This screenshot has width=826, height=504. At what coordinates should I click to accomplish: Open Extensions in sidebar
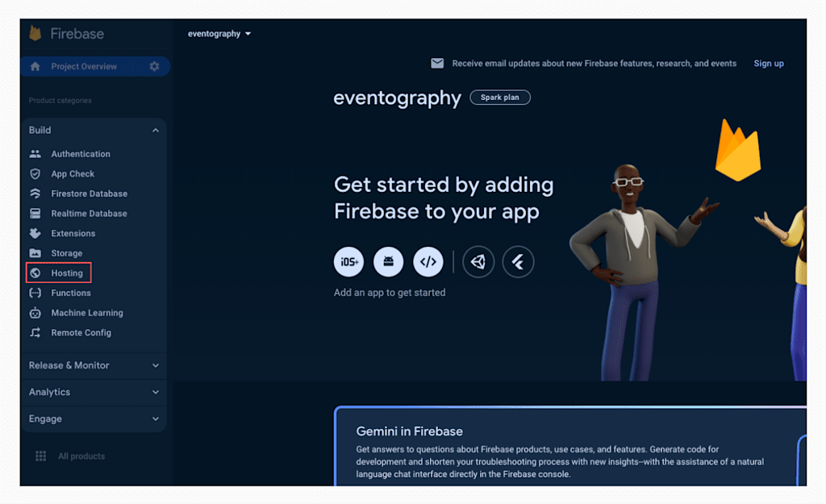(73, 233)
